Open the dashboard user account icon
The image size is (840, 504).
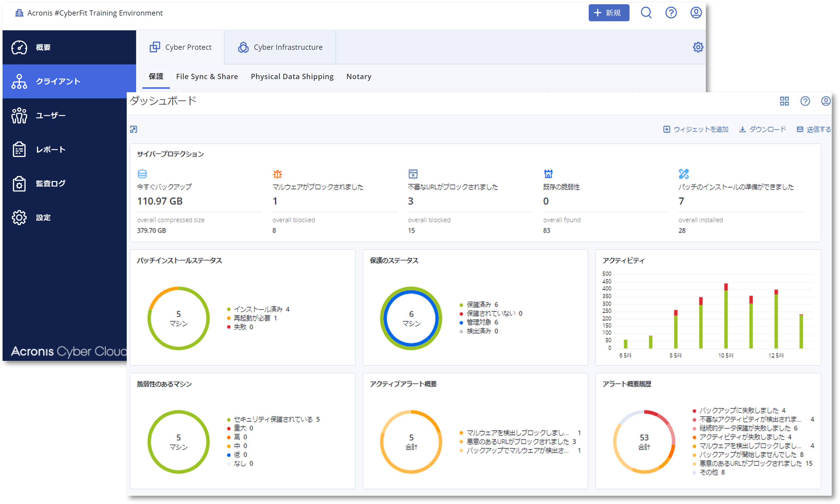coord(826,101)
